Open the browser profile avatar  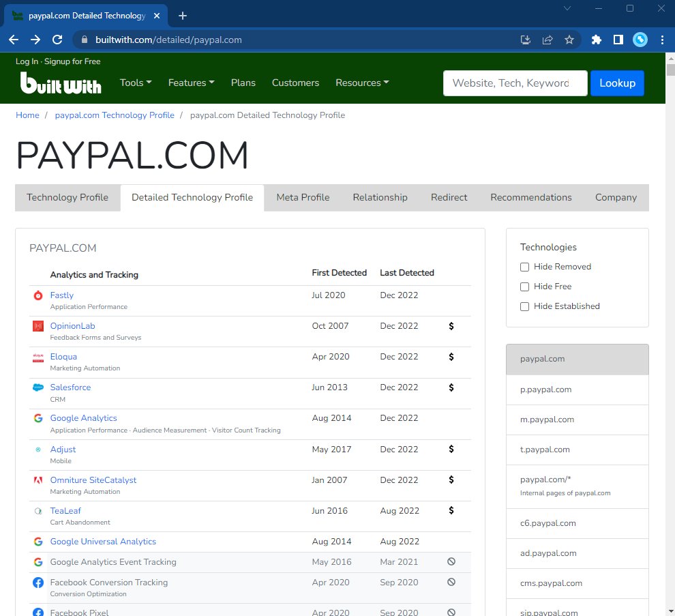point(640,40)
